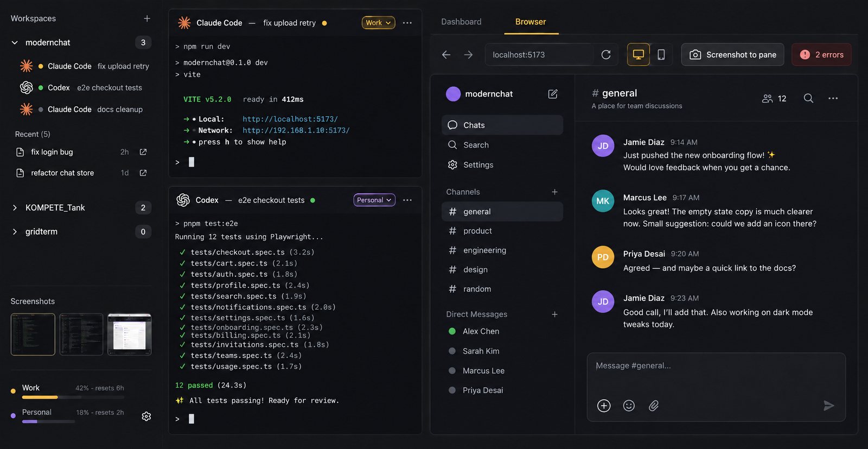Screen dimensions: 868x449
Task: Open Chats in modernchat sidebar
Action: [x=502, y=125]
